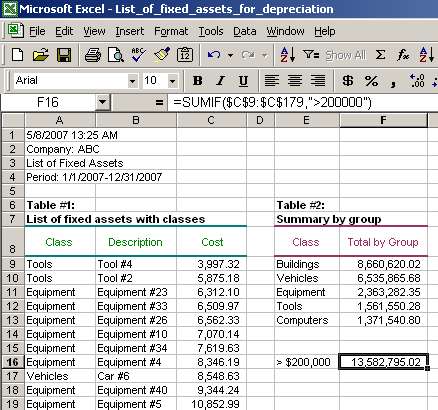Viewport: 438px width, 410px height.
Task: Open a file with the folder icon
Action: (x=41, y=55)
